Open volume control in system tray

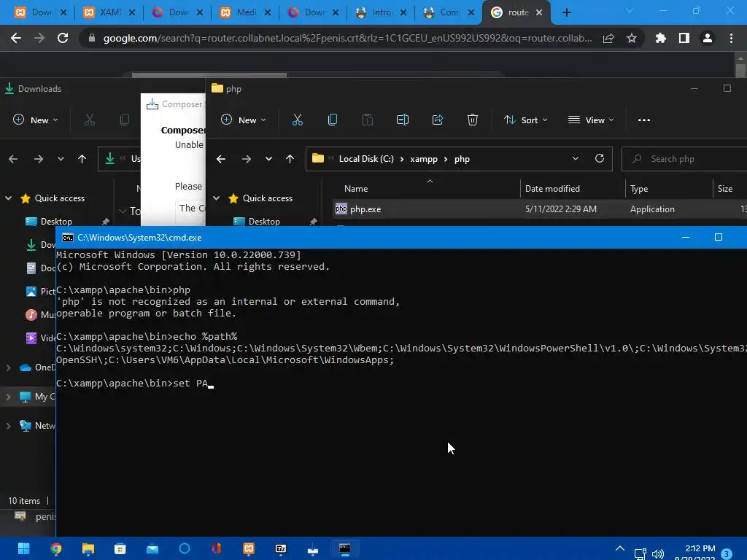pyautogui.click(x=658, y=554)
